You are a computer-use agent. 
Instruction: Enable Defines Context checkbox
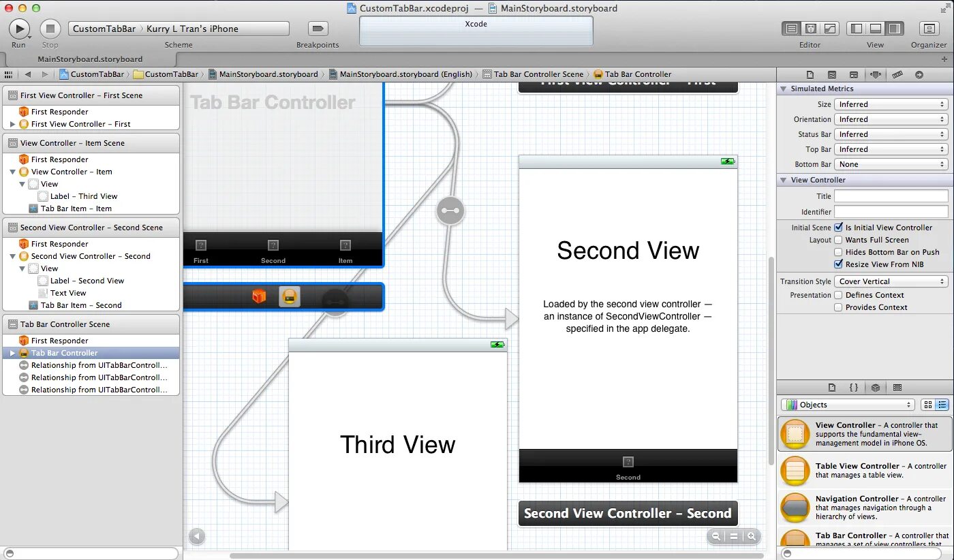(839, 295)
